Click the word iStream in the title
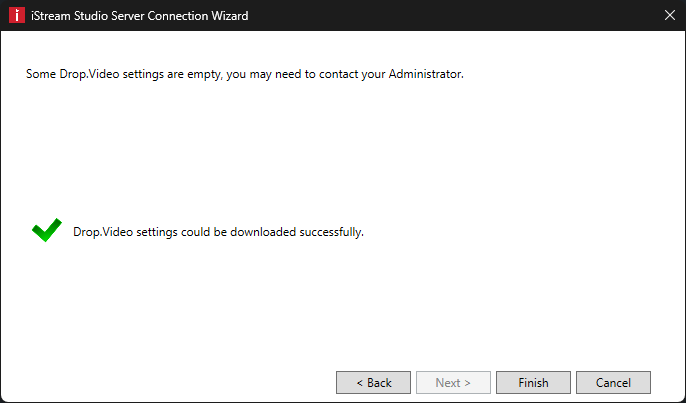This screenshot has width=686, height=403. point(50,16)
